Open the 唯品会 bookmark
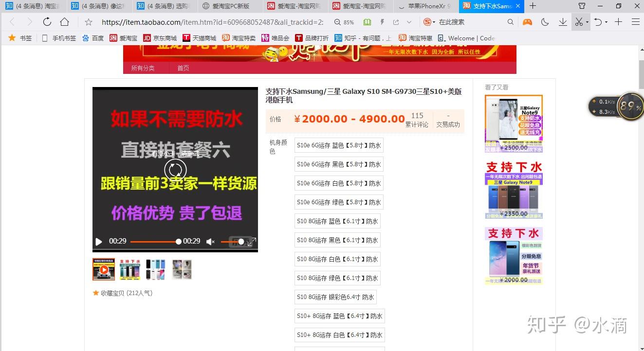Screen dimensions: 644x351 click(275, 38)
